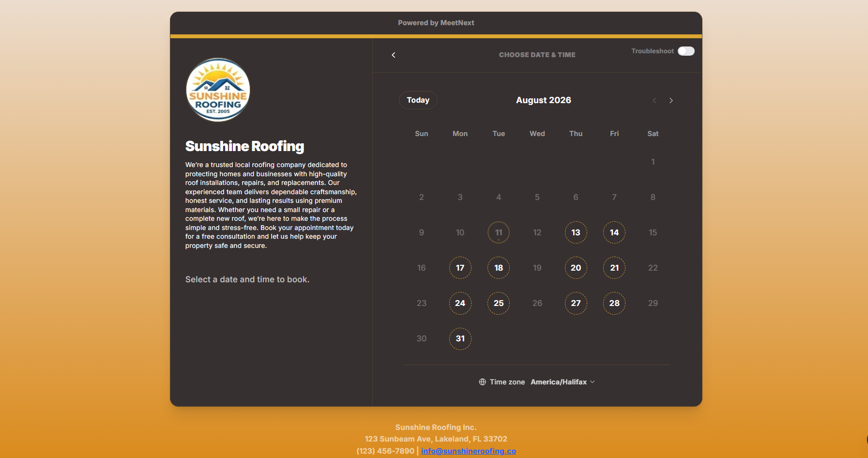Screen dimensions: 868x458
Task: Enable the Troubleshoot toggle
Action: [686, 51]
